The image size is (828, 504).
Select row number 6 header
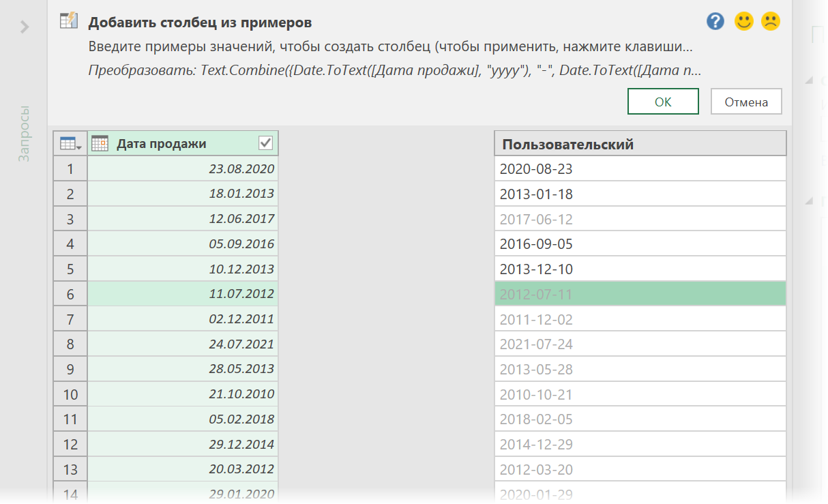pos(70,294)
